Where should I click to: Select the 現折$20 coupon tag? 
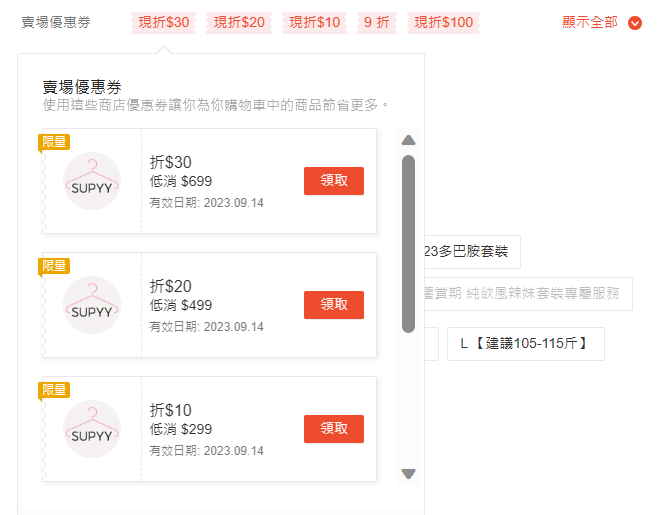tap(239, 22)
